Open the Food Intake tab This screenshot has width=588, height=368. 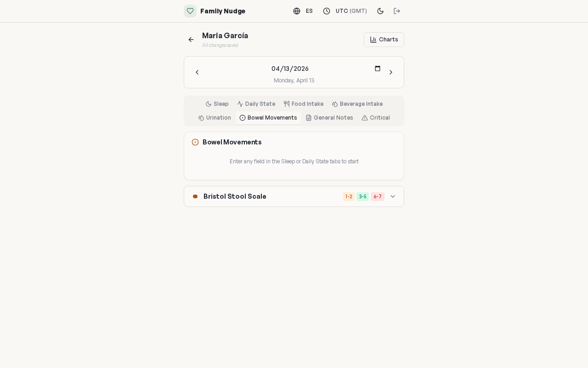click(303, 104)
